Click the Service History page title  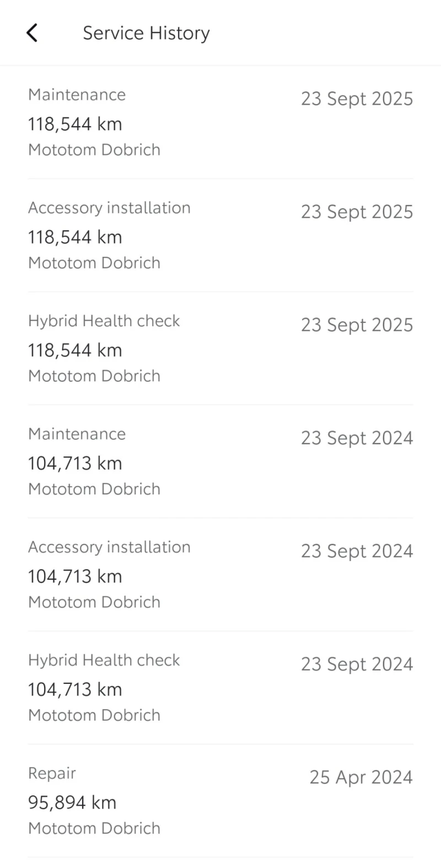click(x=146, y=33)
